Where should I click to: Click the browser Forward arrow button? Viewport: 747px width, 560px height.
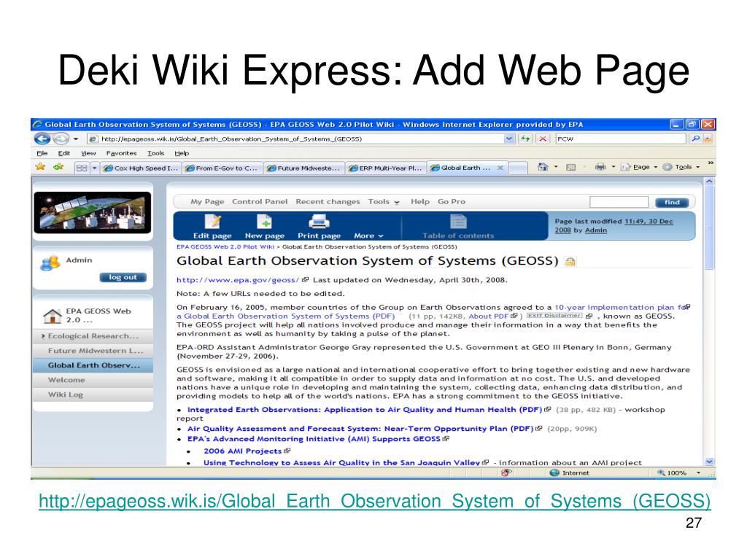(x=61, y=139)
